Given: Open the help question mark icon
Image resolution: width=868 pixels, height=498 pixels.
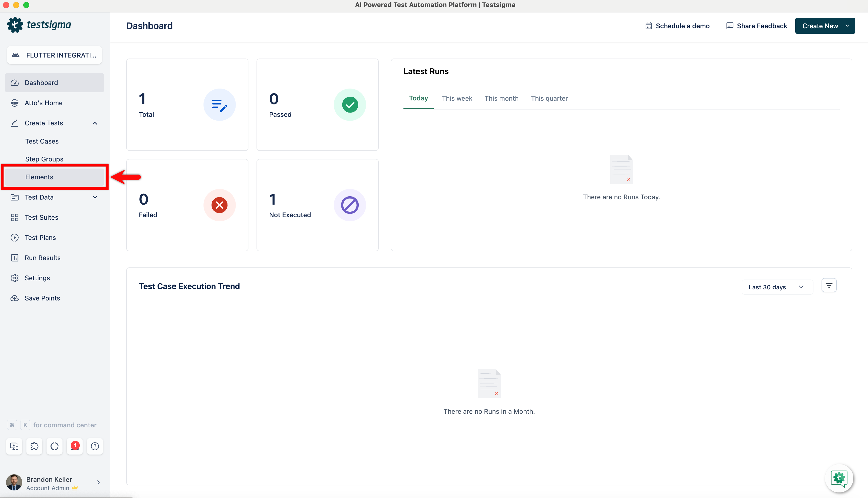Looking at the screenshot, I should (95, 446).
